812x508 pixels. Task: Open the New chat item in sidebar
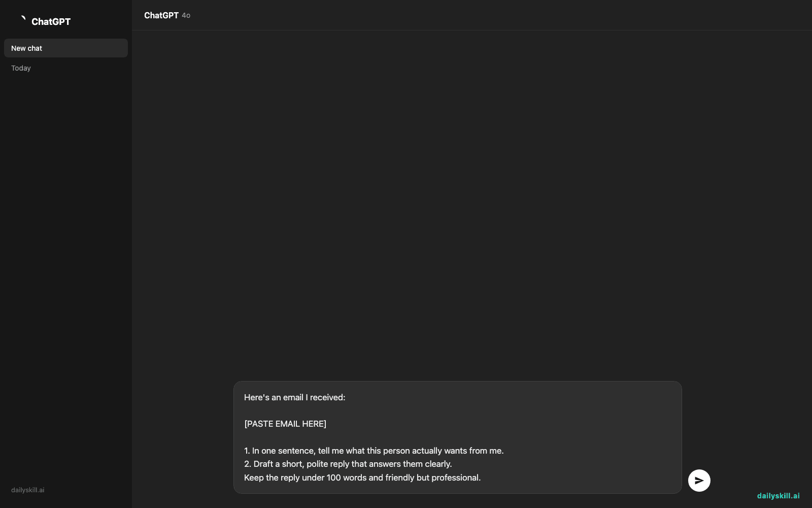(x=66, y=48)
